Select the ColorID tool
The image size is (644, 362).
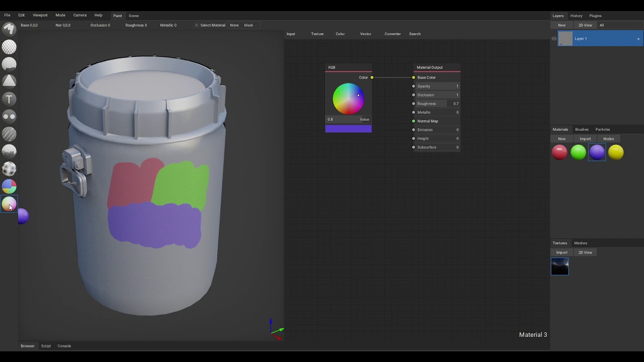[9, 187]
